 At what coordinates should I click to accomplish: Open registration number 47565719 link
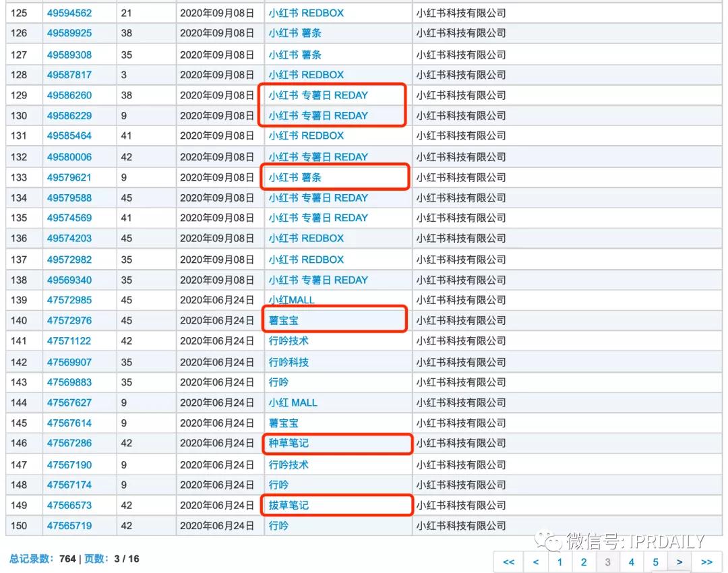[x=69, y=526]
